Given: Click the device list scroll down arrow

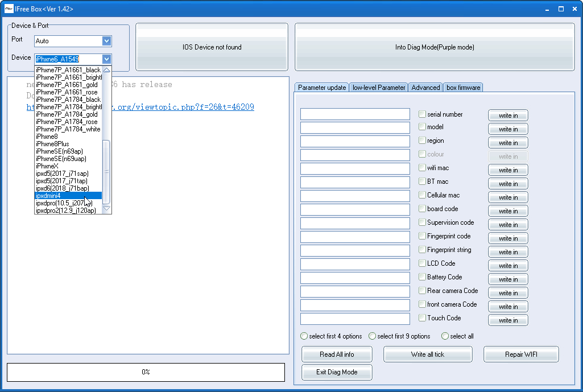Looking at the screenshot, I should point(107,209).
